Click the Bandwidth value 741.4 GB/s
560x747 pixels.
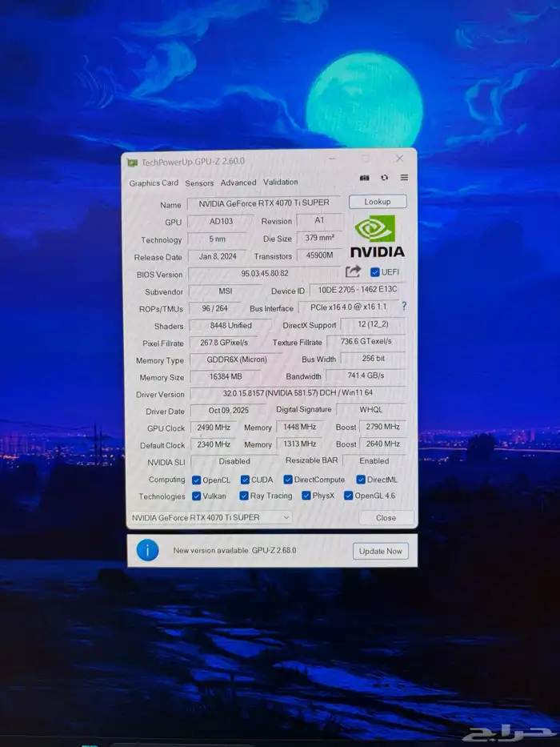pos(366,376)
